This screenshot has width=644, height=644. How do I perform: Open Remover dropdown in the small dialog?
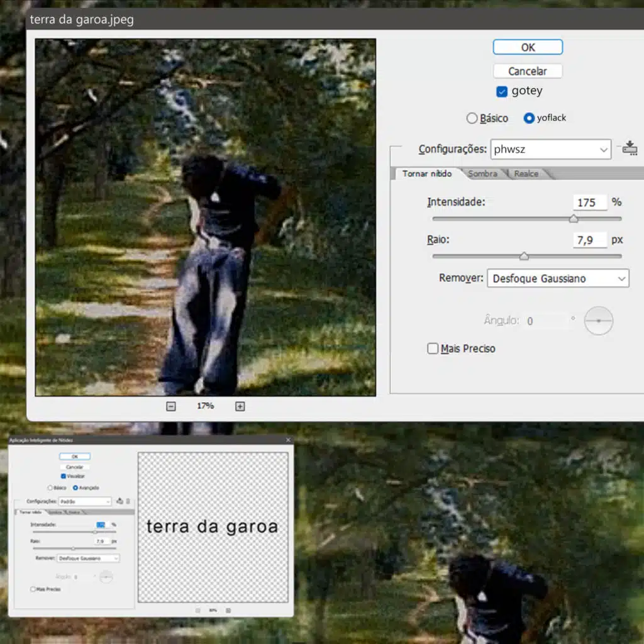click(x=88, y=558)
